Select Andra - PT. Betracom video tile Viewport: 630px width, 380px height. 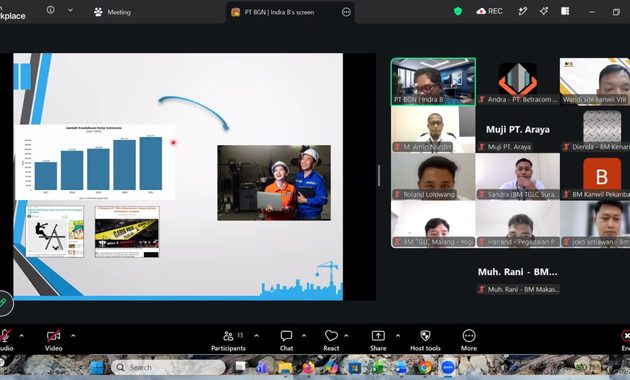coord(518,82)
